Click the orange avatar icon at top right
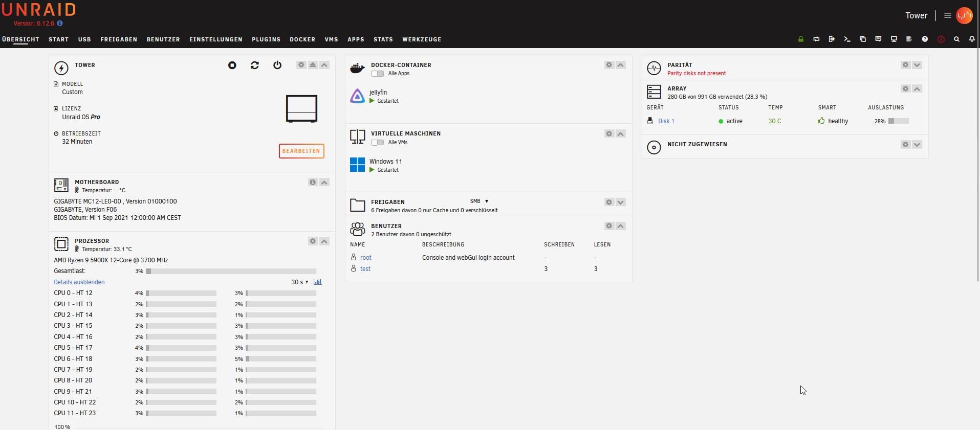 click(964, 15)
